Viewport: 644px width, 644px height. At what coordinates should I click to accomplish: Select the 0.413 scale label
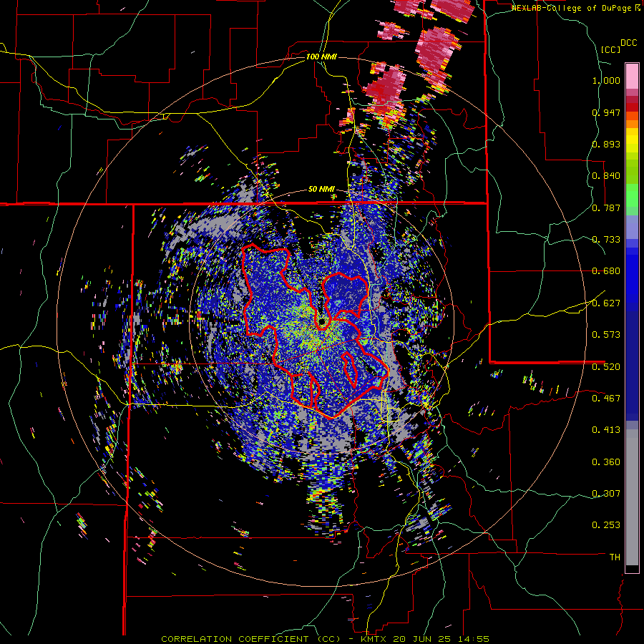606,430
